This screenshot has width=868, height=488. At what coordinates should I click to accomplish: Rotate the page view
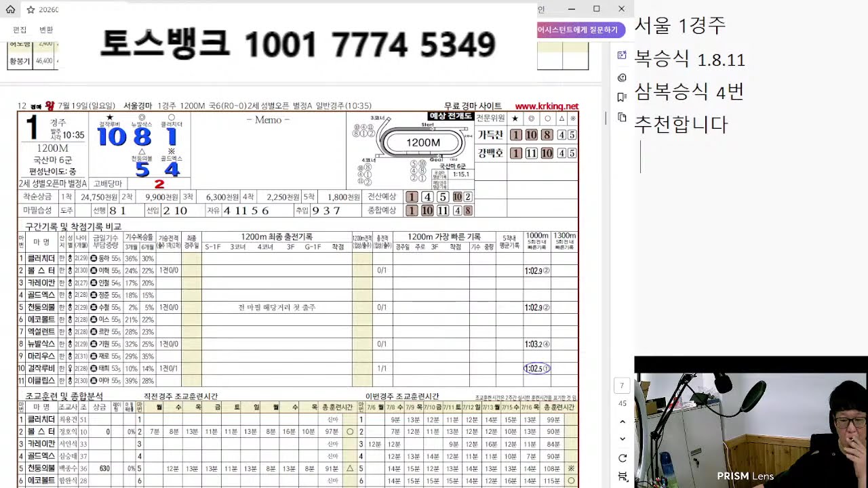point(623,458)
